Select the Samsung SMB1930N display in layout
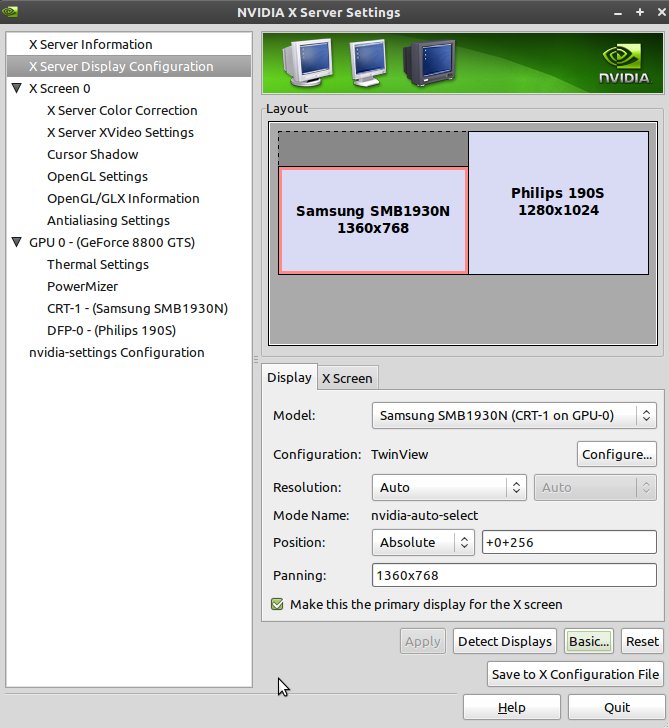This screenshot has width=669, height=728. [373, 221]
